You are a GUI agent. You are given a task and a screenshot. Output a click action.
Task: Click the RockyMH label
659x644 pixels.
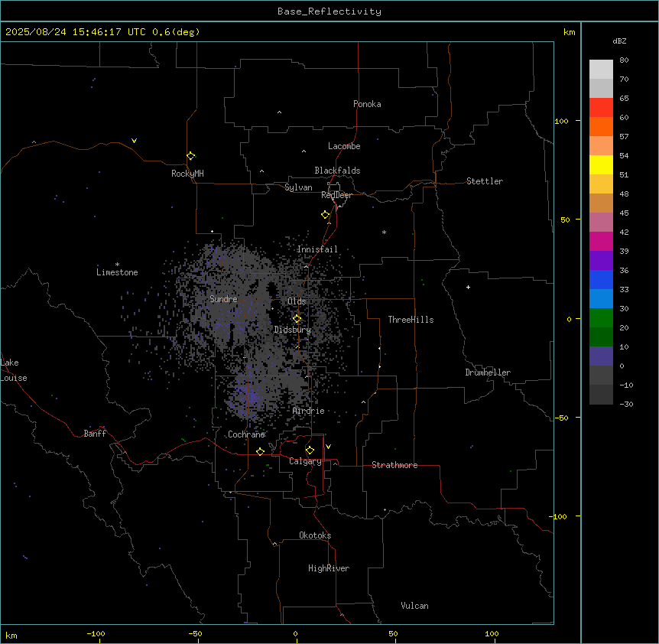(x=187, y=174)
